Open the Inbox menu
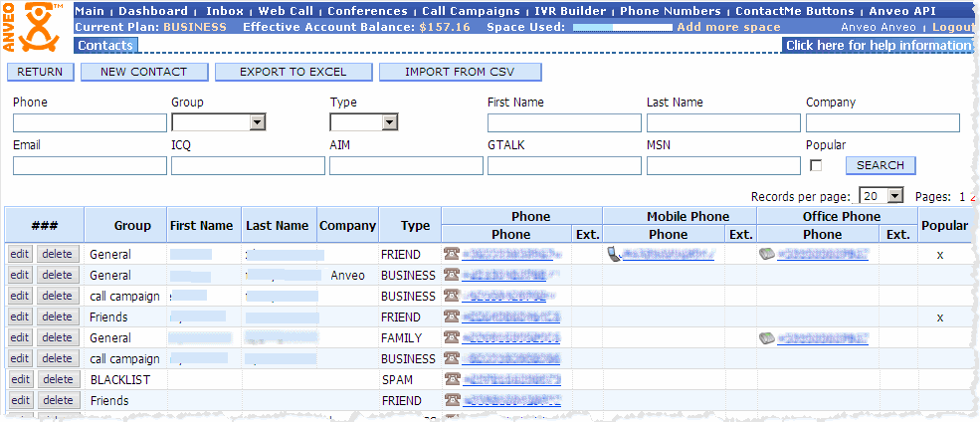The image size is (980, 422). pos(225,11)
